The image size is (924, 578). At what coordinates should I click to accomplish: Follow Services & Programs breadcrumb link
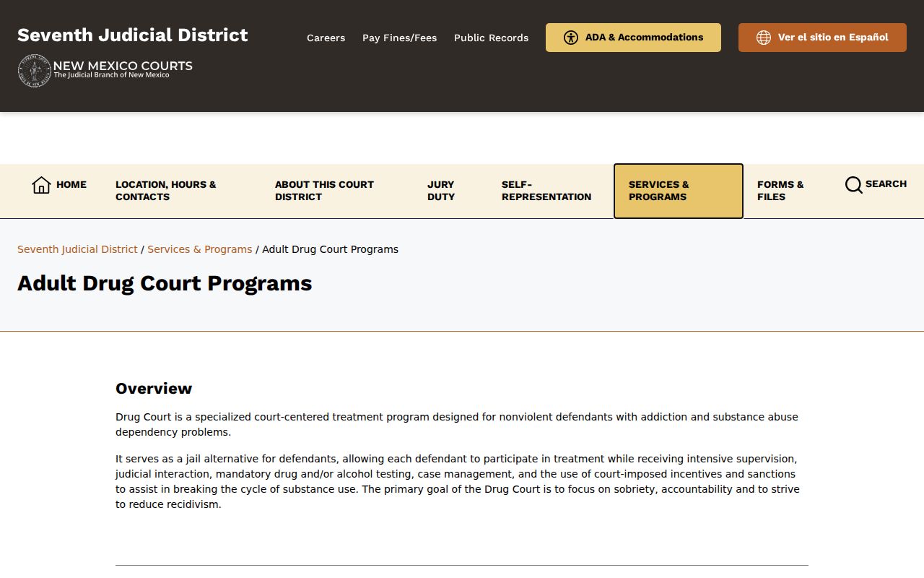pyautogui.click(x=200, y=249)
